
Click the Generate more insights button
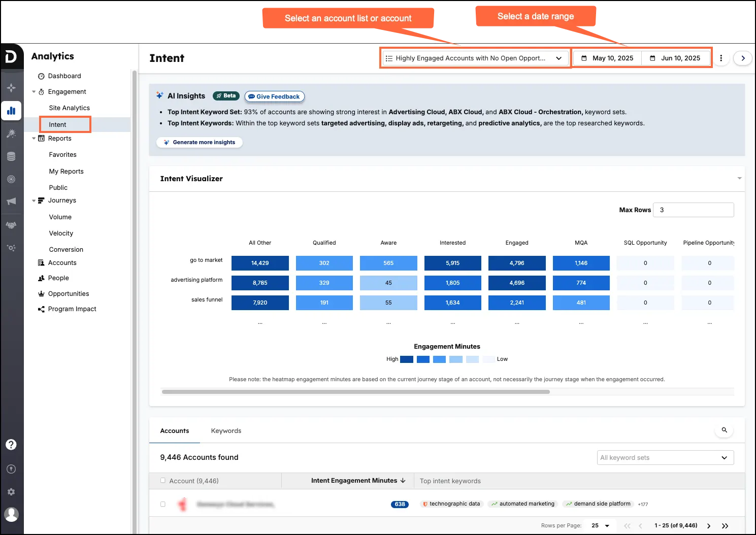tap(199, 142)
